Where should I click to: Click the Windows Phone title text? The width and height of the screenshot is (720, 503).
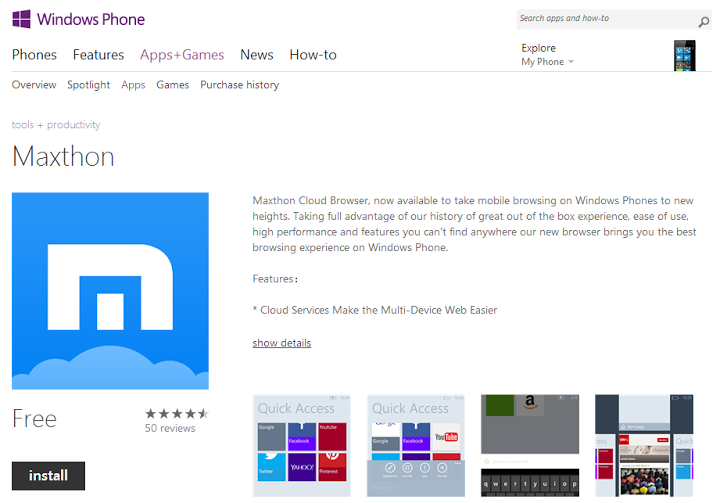(91, 19)
